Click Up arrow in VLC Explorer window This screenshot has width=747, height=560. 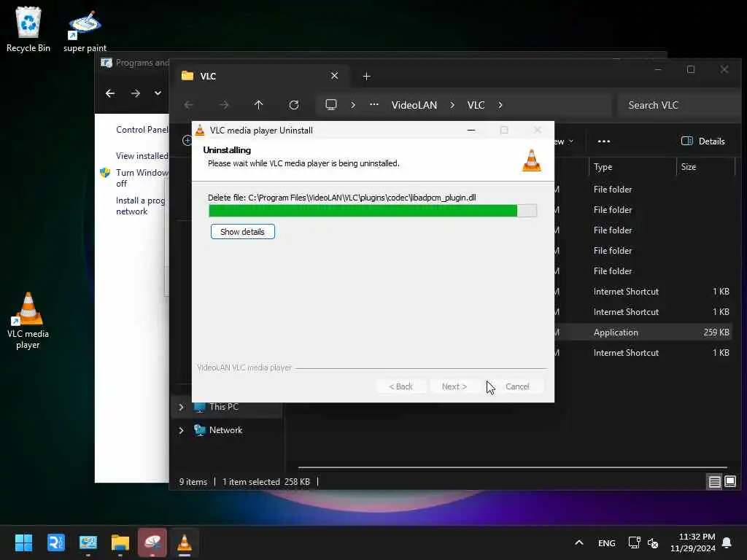coord(259,105)
